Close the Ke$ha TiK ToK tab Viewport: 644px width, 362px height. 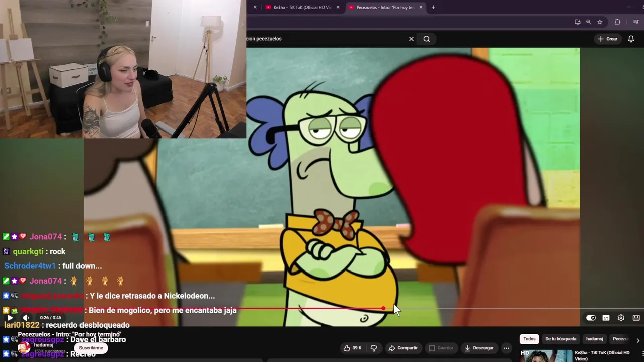pos(338,7)
